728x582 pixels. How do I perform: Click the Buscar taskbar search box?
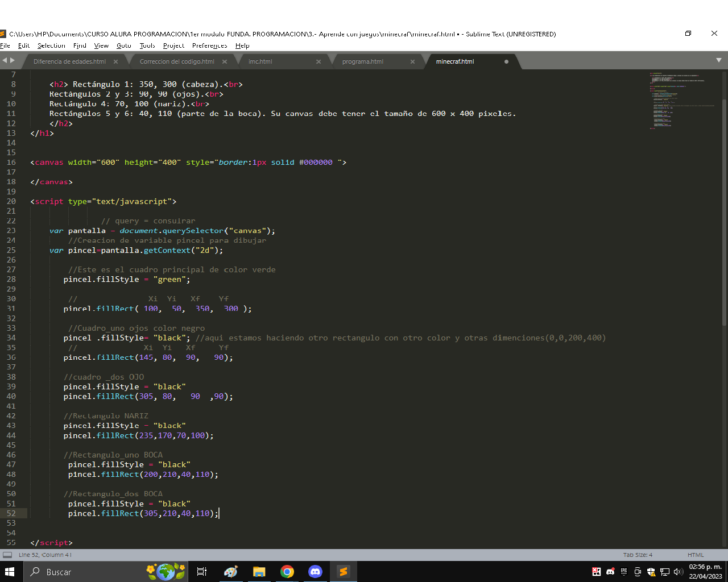click(84, 572)
